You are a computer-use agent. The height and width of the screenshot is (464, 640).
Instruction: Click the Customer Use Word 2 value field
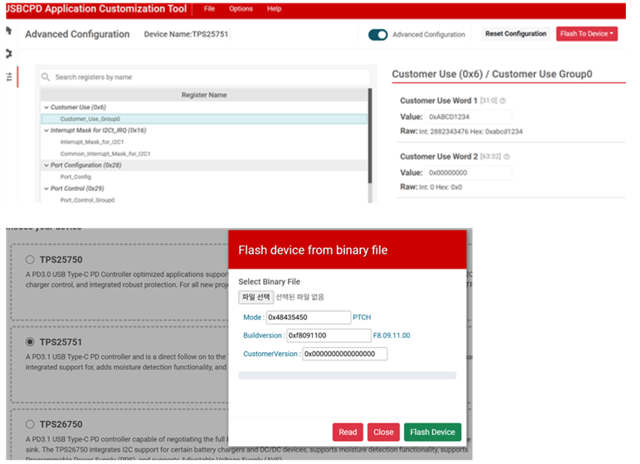click(x=468, y=173)
